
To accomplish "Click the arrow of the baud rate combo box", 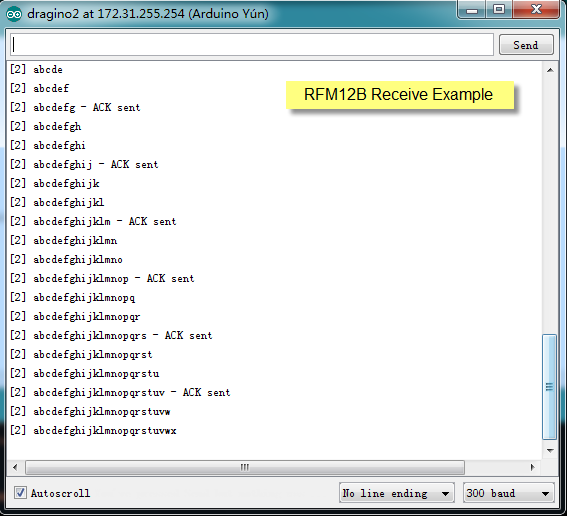I will (x=545, y=493).
